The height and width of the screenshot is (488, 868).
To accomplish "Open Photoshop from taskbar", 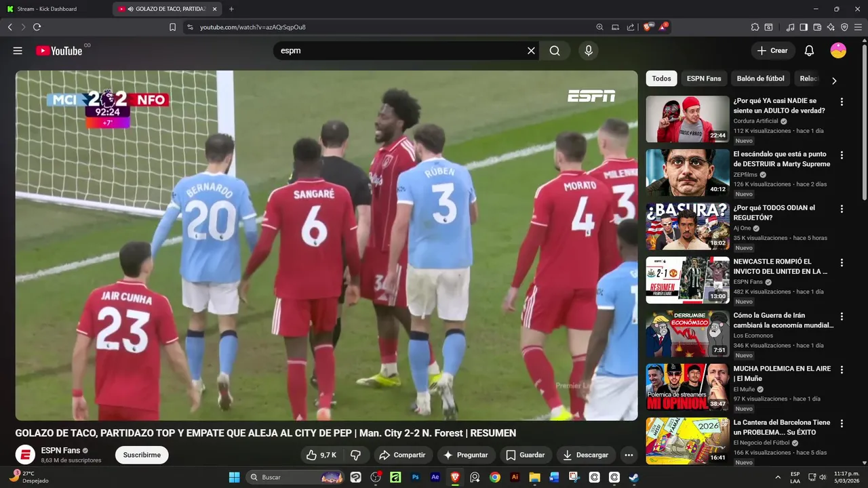I will click(416, 477).
